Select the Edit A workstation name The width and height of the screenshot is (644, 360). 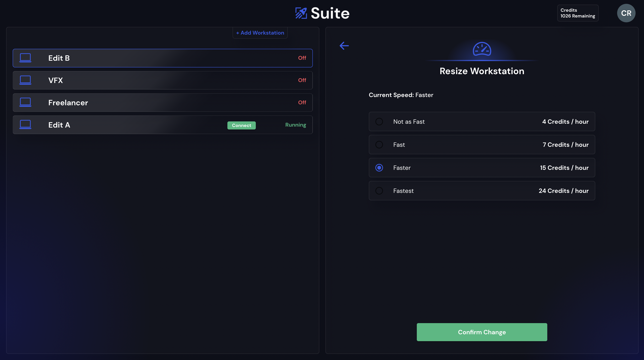pos(59,125)
